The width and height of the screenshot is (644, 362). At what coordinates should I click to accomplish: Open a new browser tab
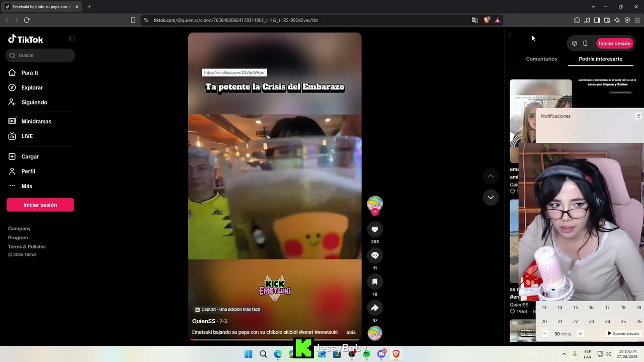tap(89, 7)
